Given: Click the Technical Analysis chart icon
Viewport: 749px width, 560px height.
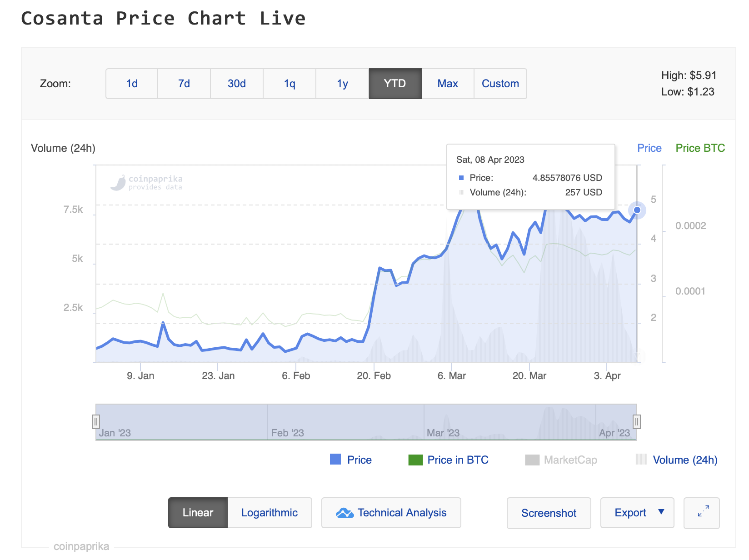Looking at the screenshot, I should tap(345, 513).
